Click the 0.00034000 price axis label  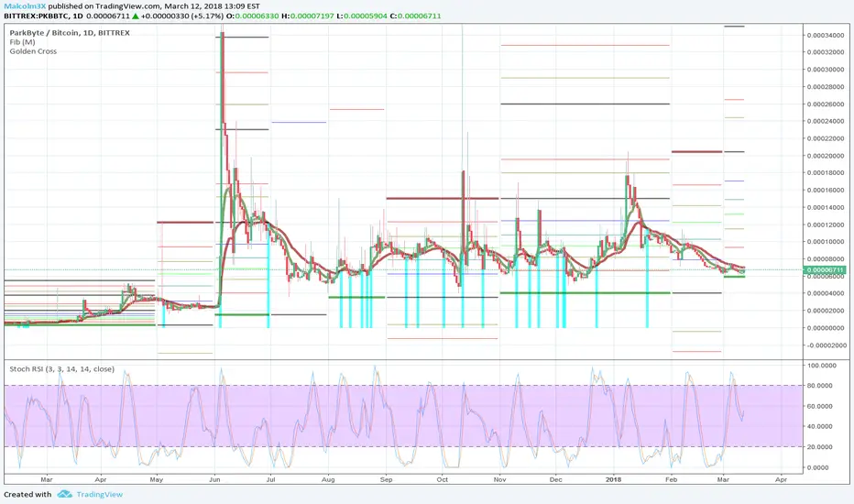click(827, 36)
